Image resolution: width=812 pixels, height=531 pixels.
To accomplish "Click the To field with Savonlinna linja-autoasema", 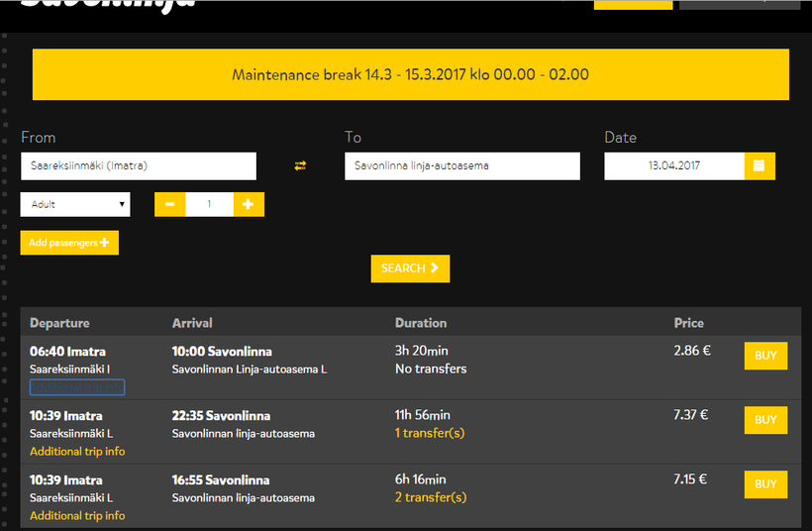I will pos(461,165).
